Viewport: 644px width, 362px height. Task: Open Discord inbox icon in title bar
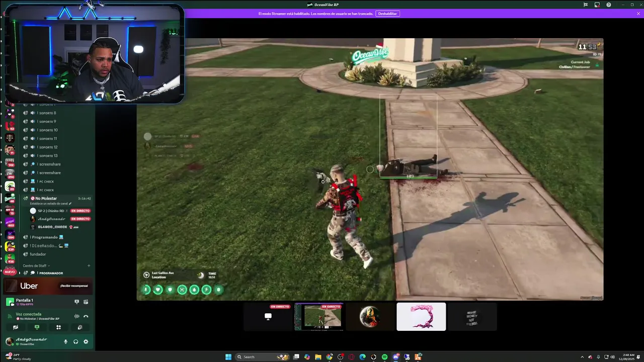coord(597,5)
